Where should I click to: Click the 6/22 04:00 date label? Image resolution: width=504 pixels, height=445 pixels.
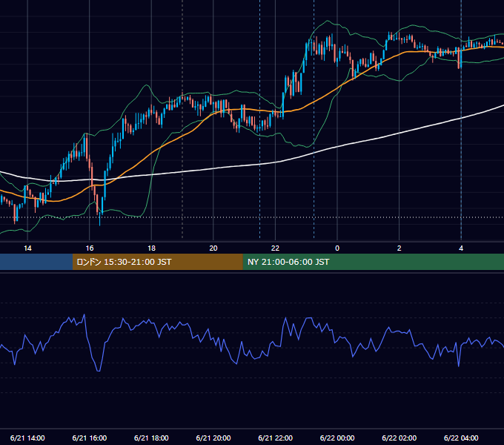[461, 438]
